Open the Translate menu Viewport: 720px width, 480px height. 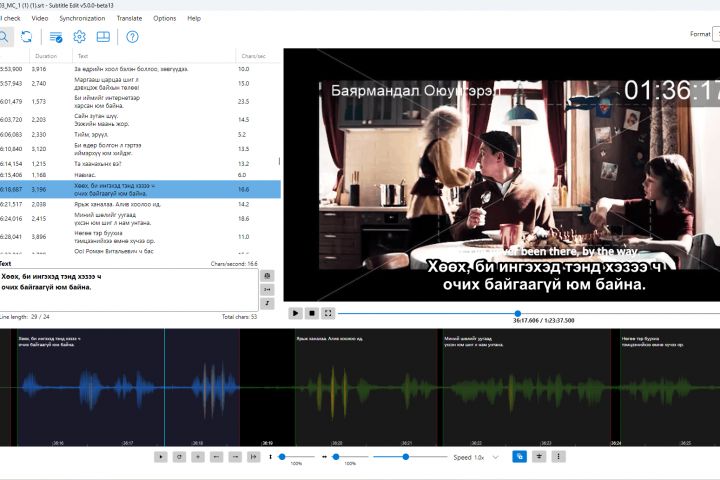click(129, 18)
